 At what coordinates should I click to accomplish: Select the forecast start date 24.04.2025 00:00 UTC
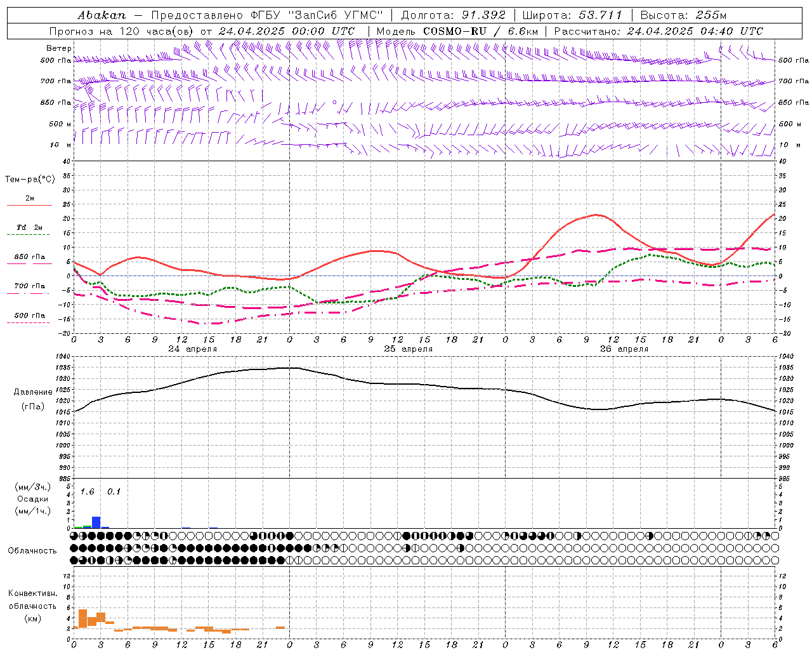pos(287,31)
